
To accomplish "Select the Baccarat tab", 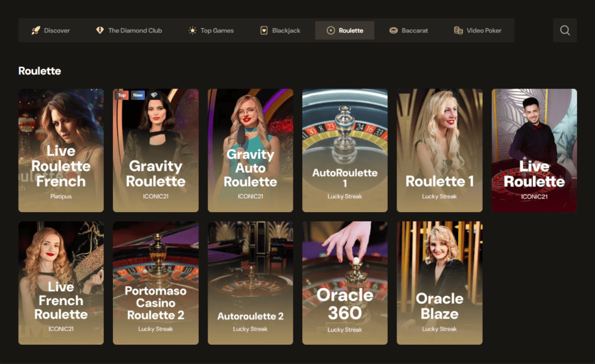I will pos(409,30).
